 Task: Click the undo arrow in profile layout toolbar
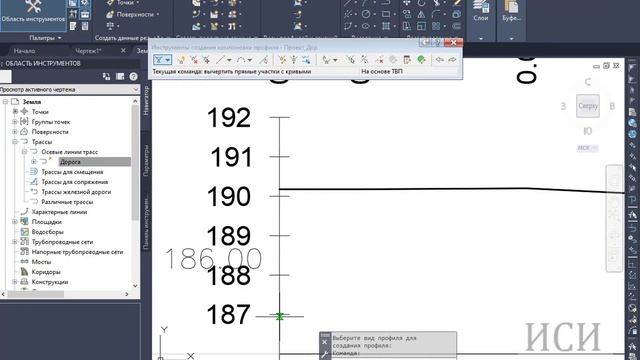point(440,60)
